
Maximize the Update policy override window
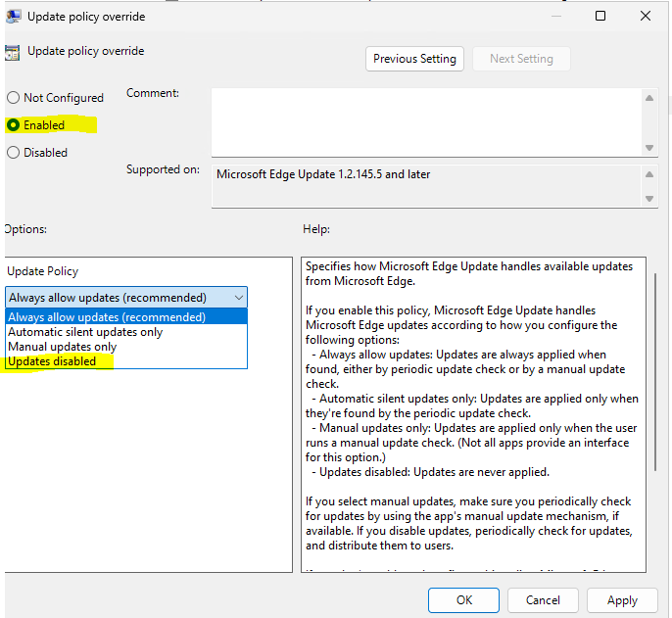point(600,16)
